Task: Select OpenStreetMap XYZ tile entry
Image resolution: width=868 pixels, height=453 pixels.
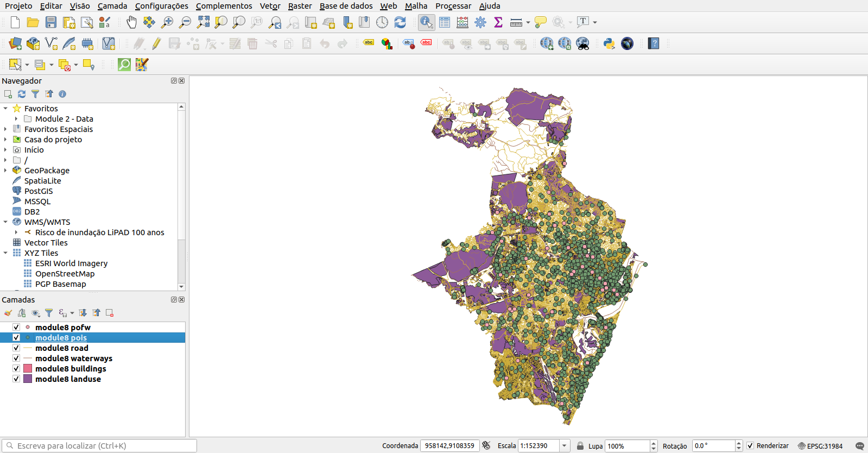Action: (65, 273)
